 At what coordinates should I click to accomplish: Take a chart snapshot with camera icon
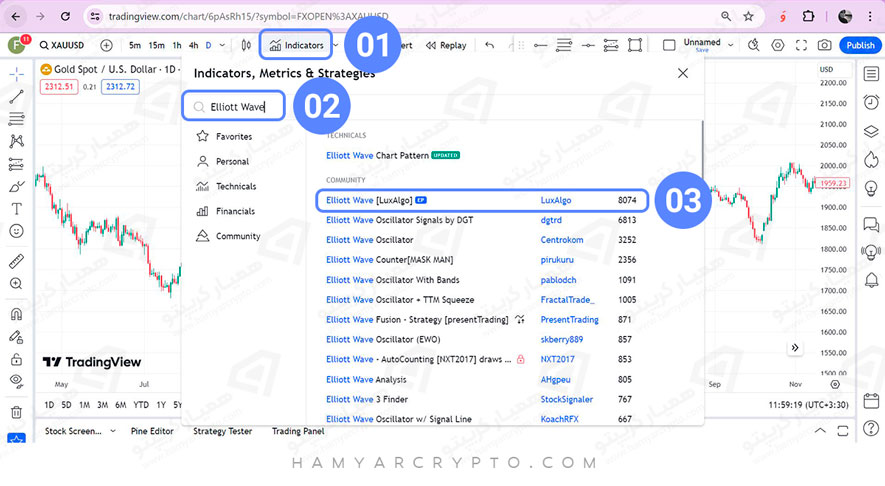point(824,45)
